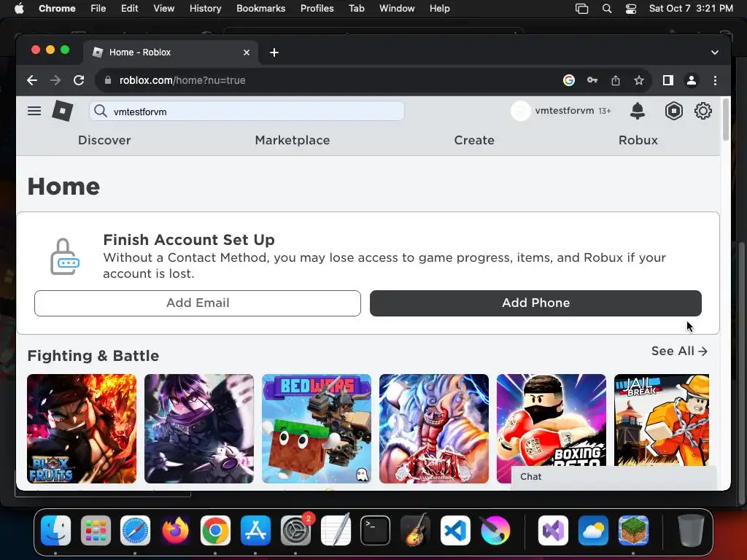Image resolution: width=747 pixels, height=560 pixels.
Task: Open the Robux navigation link
Action: click(x=638, y=140)
